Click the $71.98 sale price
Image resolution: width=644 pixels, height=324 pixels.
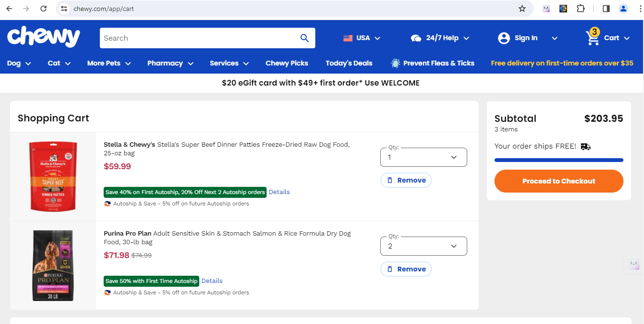click(117, 255)
